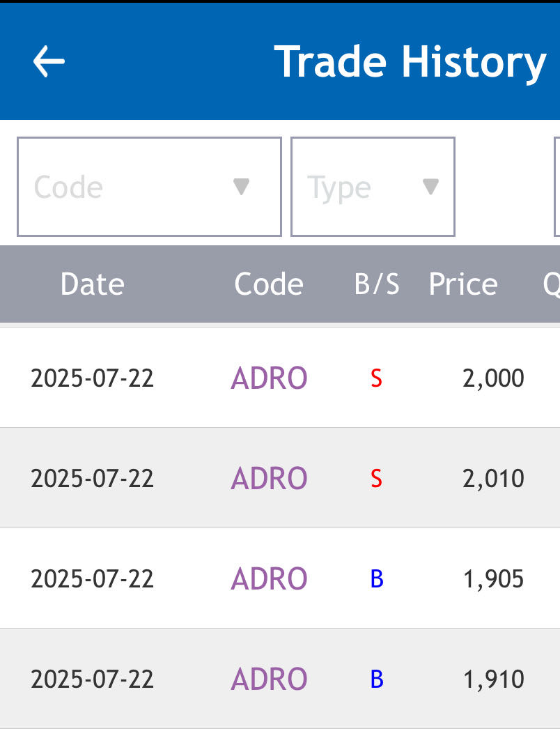This screenshot has height=731, width=560.
Task: Open ADRO link in 2,010 price row
Action: (x=269, y=479)
